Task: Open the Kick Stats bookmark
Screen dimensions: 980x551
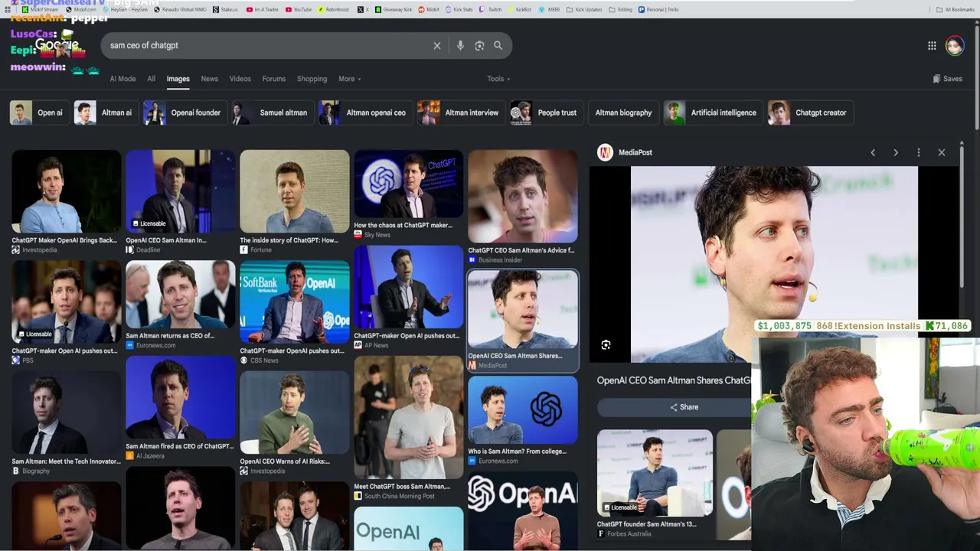Action: click(x=459, y=10)
